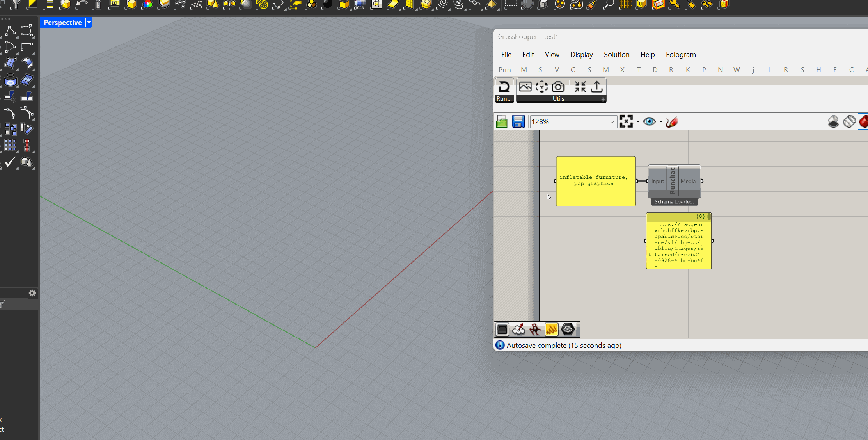
Task: Select the Rectangle tool
Action: 27,47
